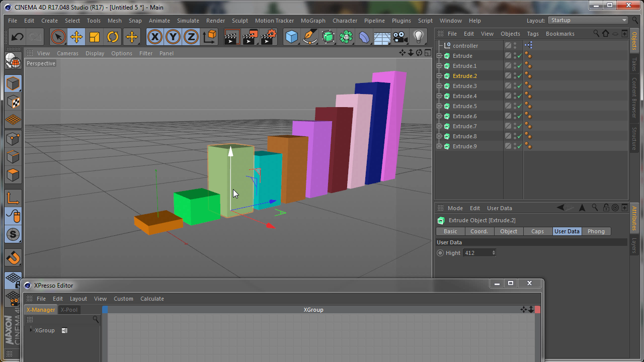
Task: Click Render View clapperboard icon
Action: (x=231, y=37)
